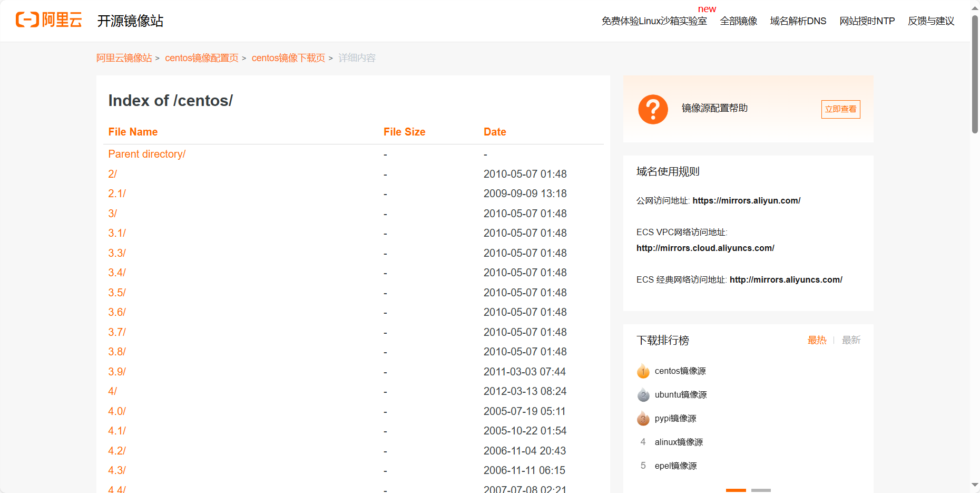Viewport: 980px width, 493px height.
Task: Click the 域名使用规则 heading
Action: (668, 171)
